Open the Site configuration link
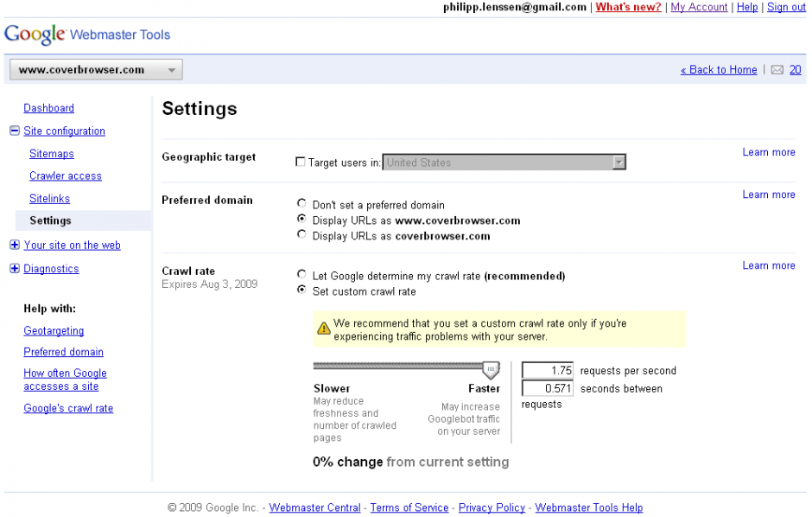 click(x=64, y=131)
